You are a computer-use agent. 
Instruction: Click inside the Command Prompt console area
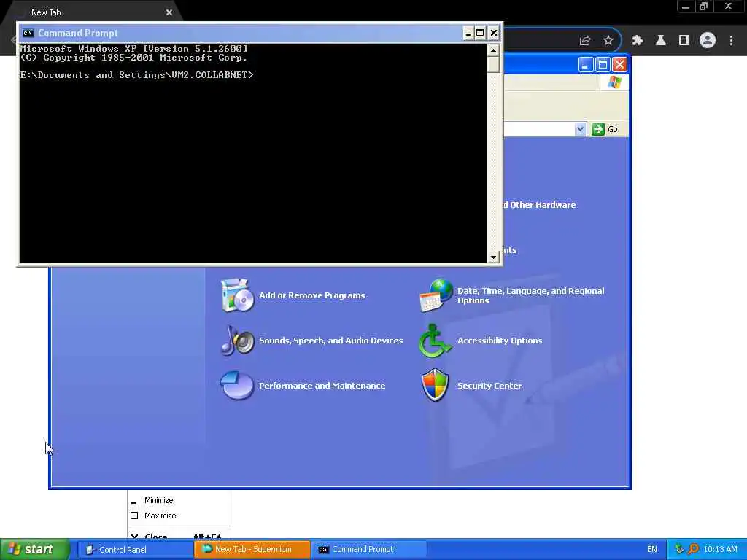pos(253,153)
